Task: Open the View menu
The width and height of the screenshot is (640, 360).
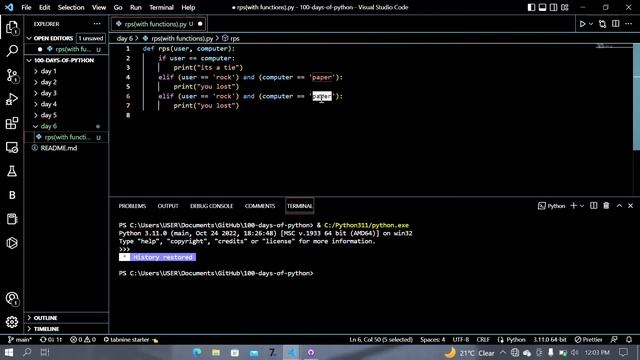Action: [99, 7]
